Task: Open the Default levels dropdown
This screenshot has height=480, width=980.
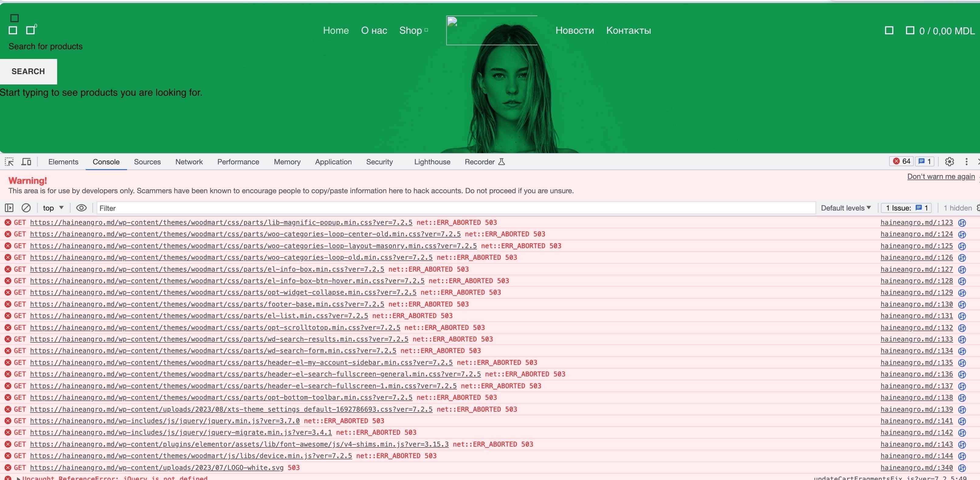Action: [x=845, y=208]
